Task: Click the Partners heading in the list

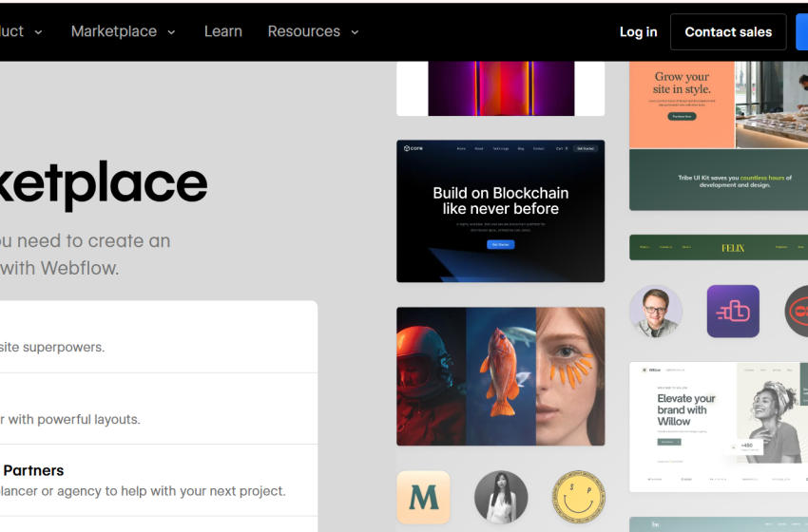Action: click(33, 470)
